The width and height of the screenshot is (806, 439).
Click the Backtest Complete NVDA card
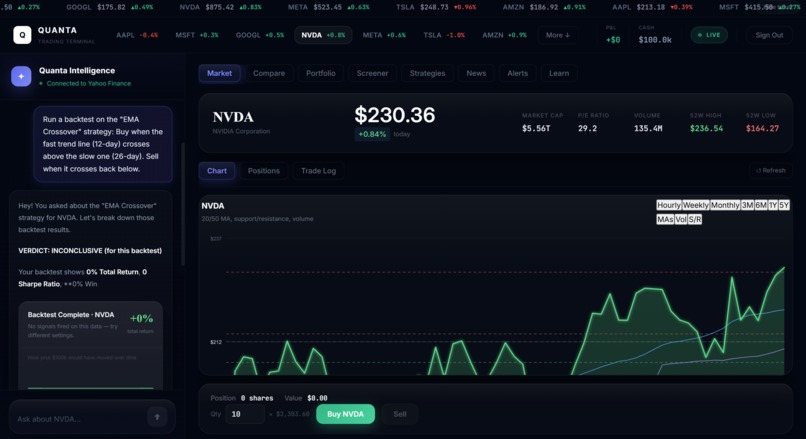pyautogui.click(x=90, y=345)
